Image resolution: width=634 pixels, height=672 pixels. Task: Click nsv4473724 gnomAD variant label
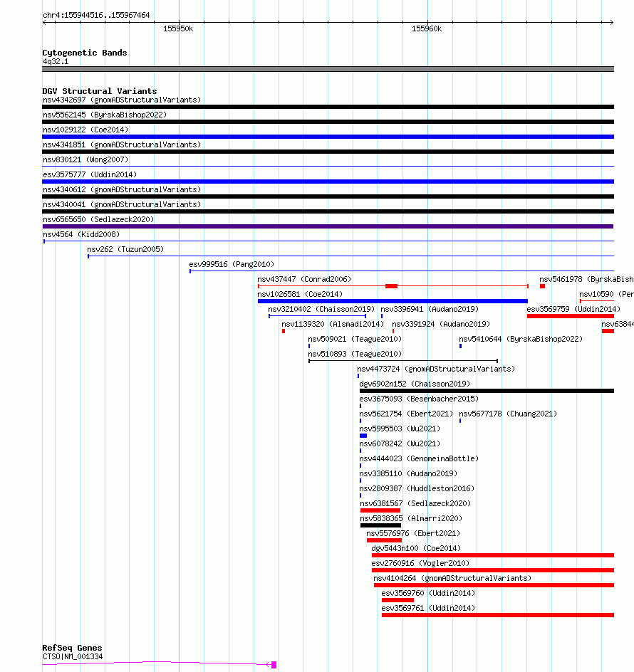436,369
